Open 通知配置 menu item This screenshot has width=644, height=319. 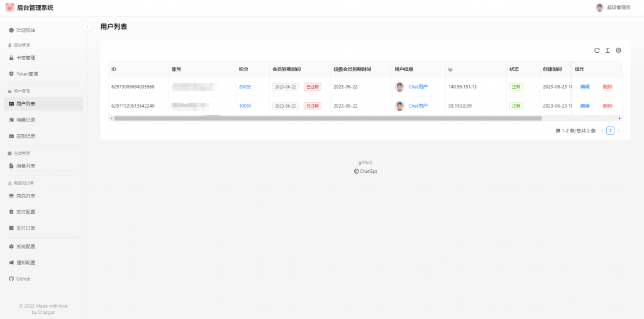43,262
